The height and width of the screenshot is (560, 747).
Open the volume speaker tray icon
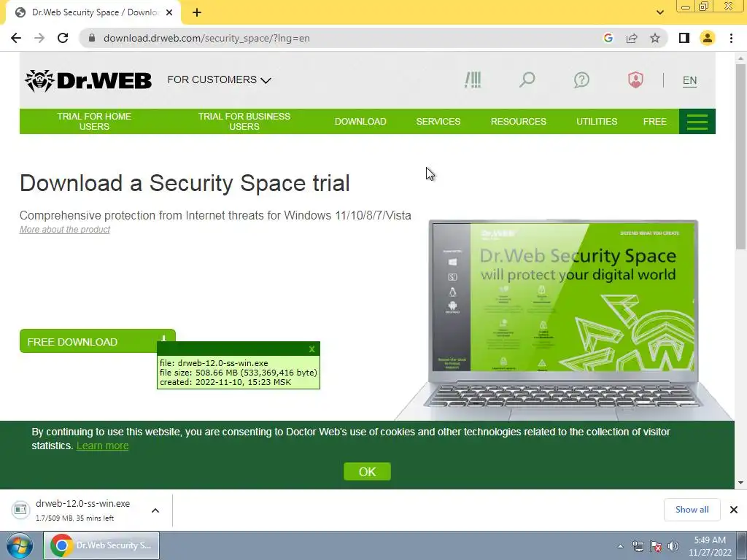[673, 546]
